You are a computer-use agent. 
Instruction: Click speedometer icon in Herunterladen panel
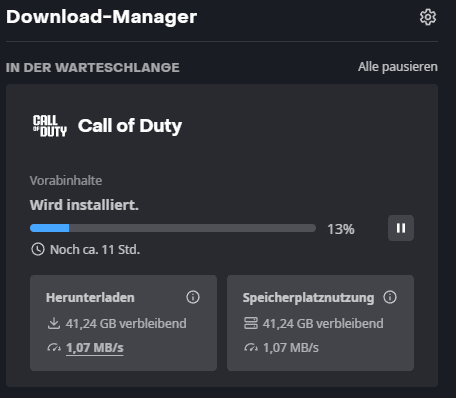54,348
